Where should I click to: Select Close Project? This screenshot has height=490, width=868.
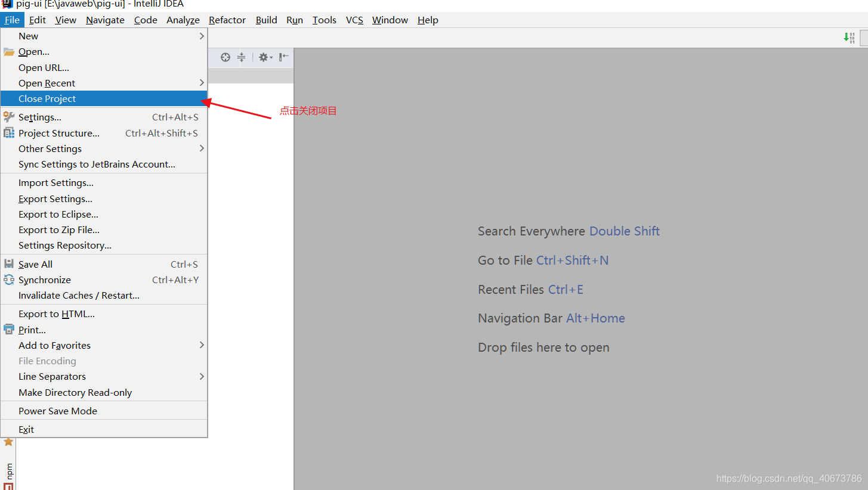[104, 98]
